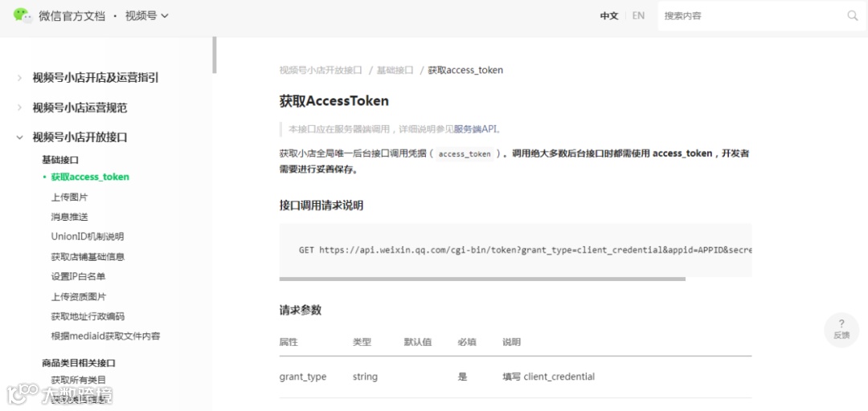Open 设置IP白名单 sidebar item

[78, 277]
